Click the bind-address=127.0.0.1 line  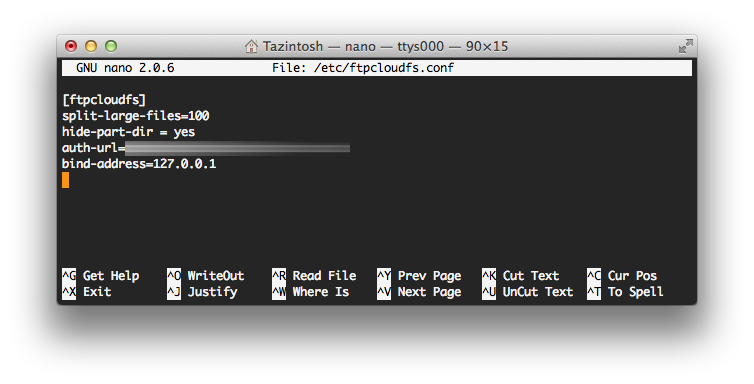[139, 164]
